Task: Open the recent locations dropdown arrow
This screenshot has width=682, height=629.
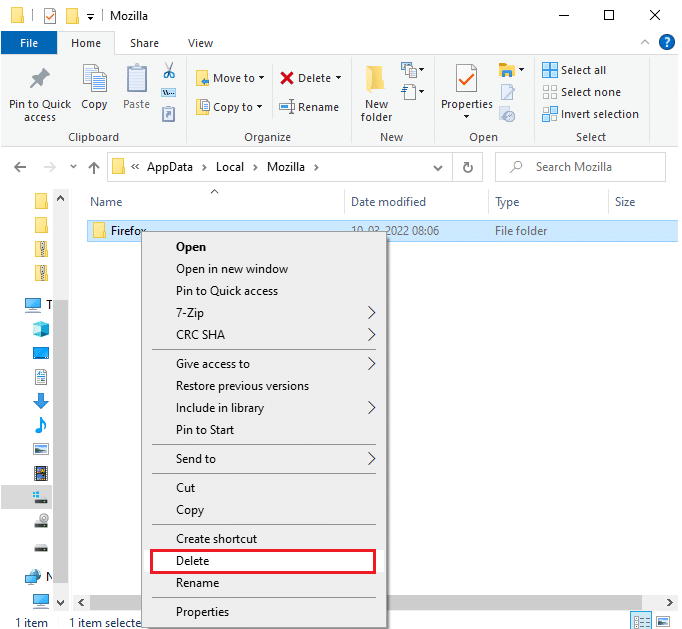Action: click(x=73, y=167)
